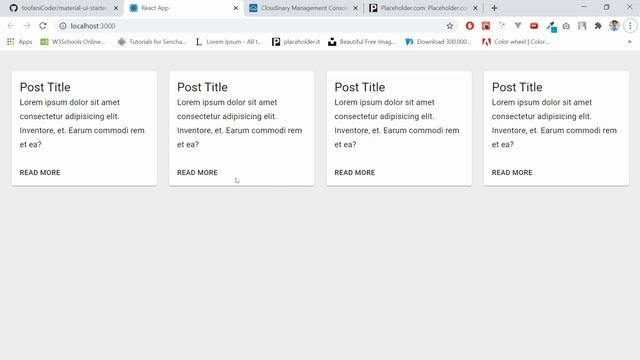Open the Extensions puzzle piece menu
Image resolution: width=640 pixels, height=360 pixels.
pyautogui.click(x=598, y=26)
